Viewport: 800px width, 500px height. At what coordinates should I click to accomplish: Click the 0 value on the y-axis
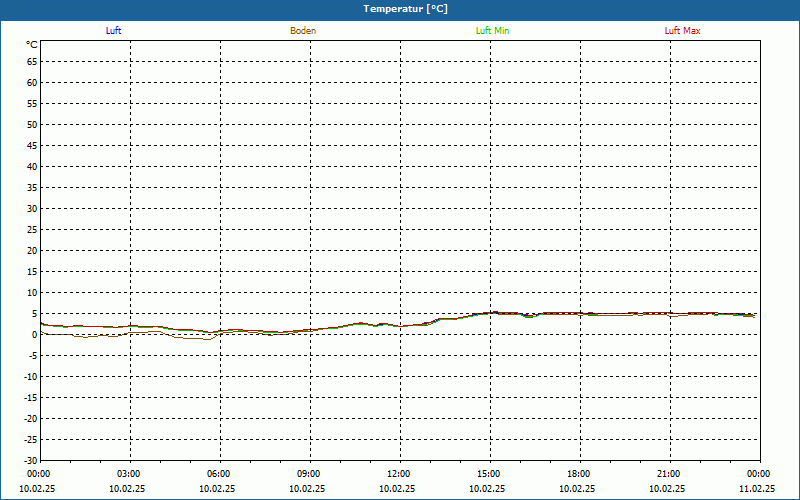point(35,335)
